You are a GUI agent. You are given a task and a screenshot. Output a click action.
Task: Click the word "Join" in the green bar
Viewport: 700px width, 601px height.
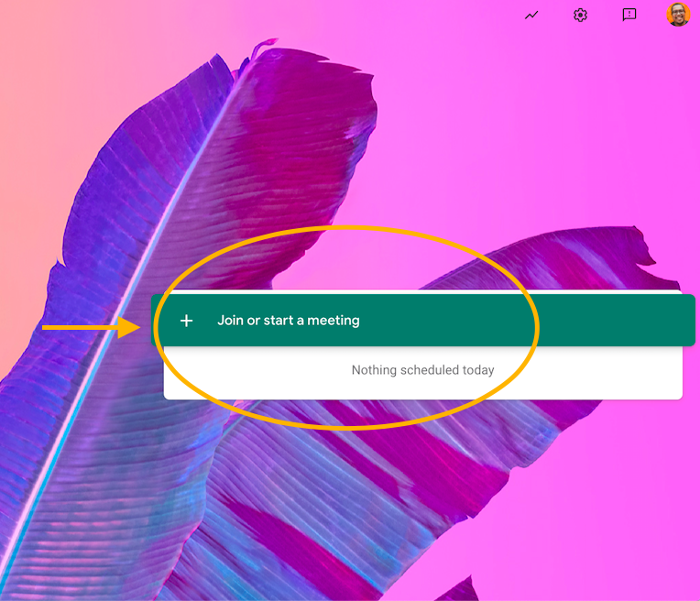230,321
